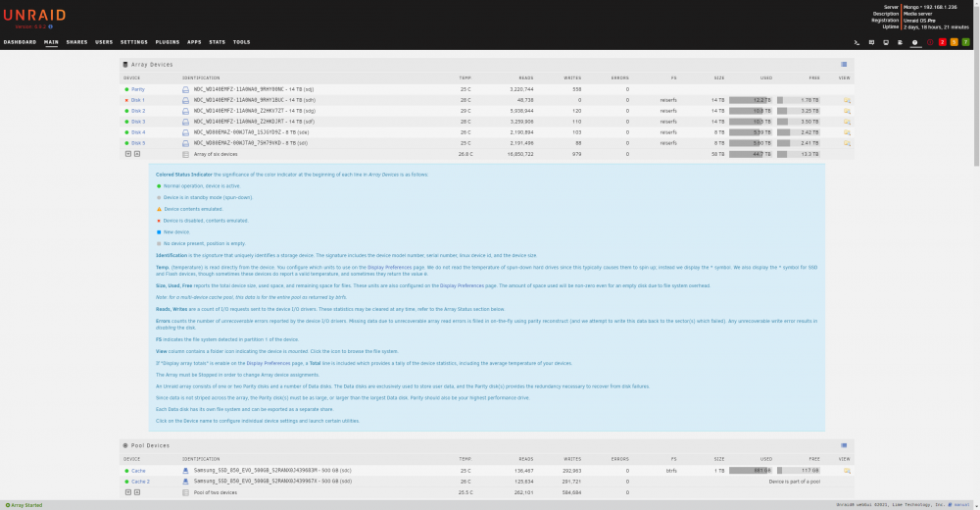Screen dimensions: 980x510
Task: Open the Dashboard menu
Action: (x=20, y=42)
